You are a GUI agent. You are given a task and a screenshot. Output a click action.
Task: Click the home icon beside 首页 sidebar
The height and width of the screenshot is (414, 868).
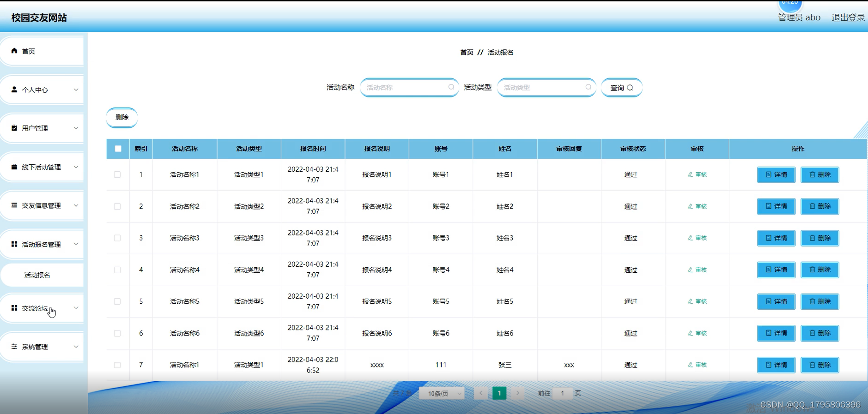tap(14, 51)
